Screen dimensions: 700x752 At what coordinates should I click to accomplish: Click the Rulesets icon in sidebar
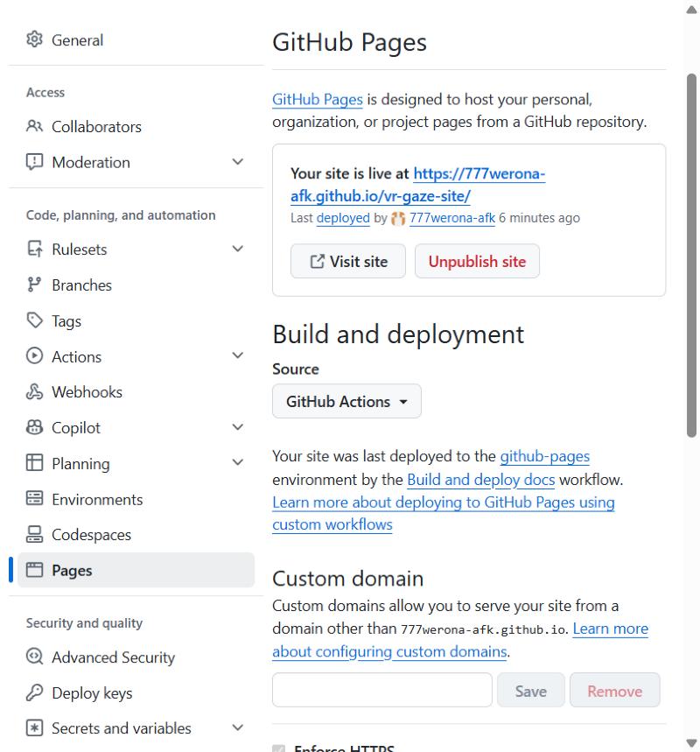34,249
